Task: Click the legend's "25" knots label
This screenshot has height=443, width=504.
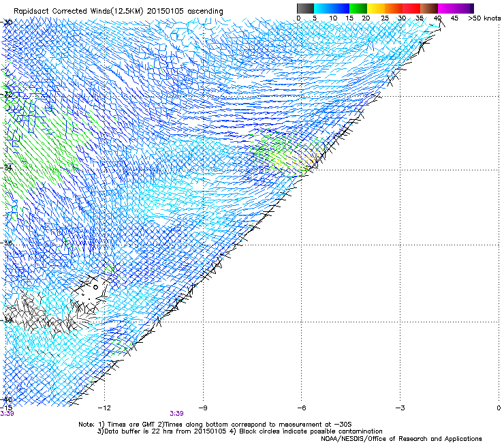Action: pyautogui.click(x=385, y=18)
